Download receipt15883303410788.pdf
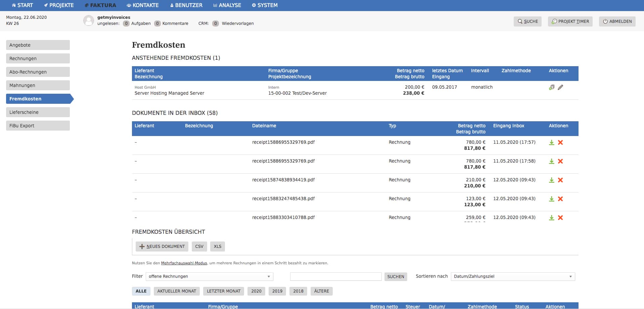Viewport: 644px width, 309px height. click(x=551, y=218)
